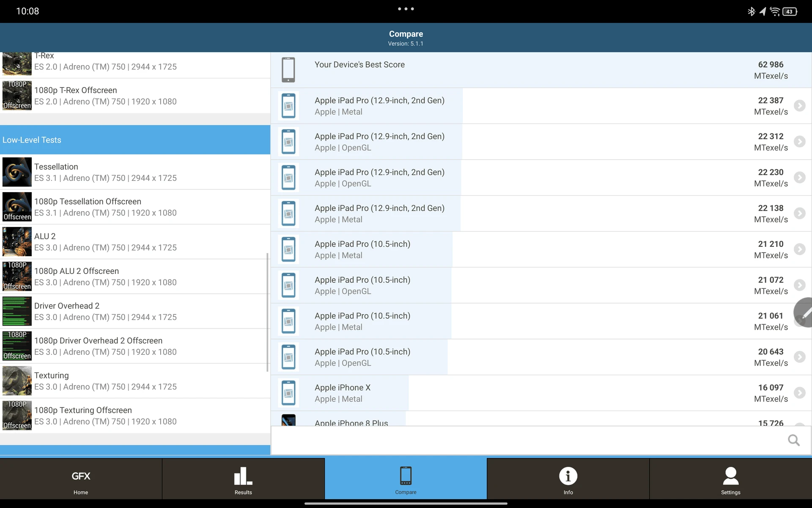Viewport: 812px width, 508px height.
Task: Focus the device search field
Action: click(541, 440)
